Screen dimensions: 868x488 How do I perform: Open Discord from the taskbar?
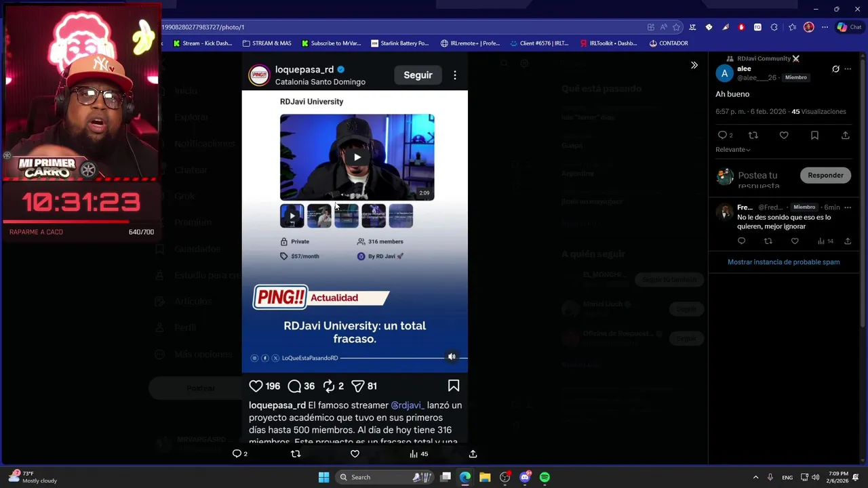tap(524, 477)
